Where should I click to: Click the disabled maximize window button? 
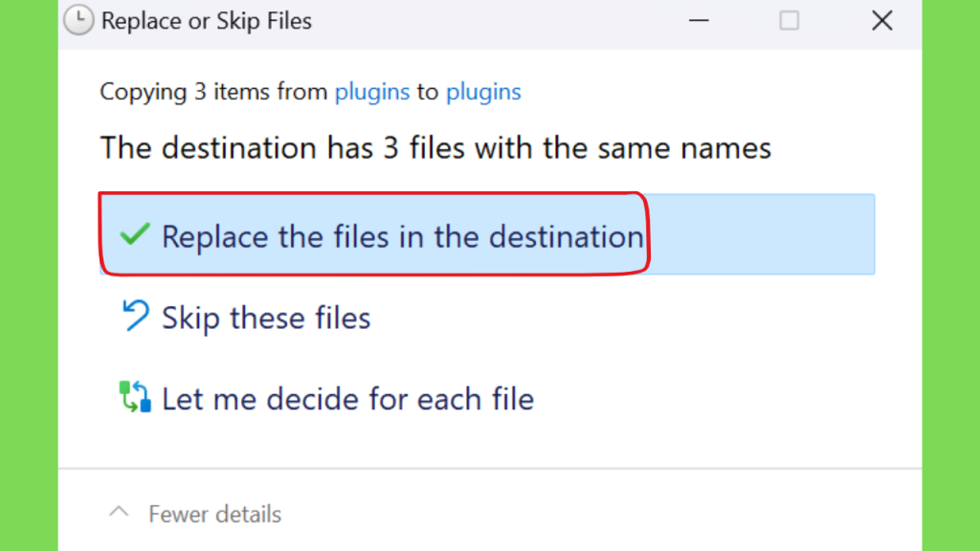click(x=790, y=21)
